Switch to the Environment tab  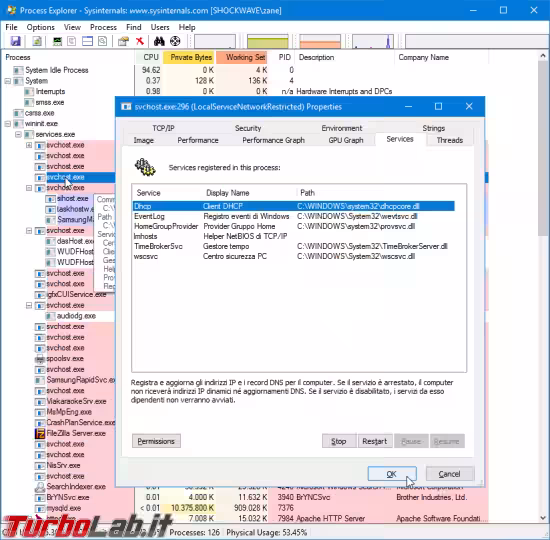tap(342, 128)
